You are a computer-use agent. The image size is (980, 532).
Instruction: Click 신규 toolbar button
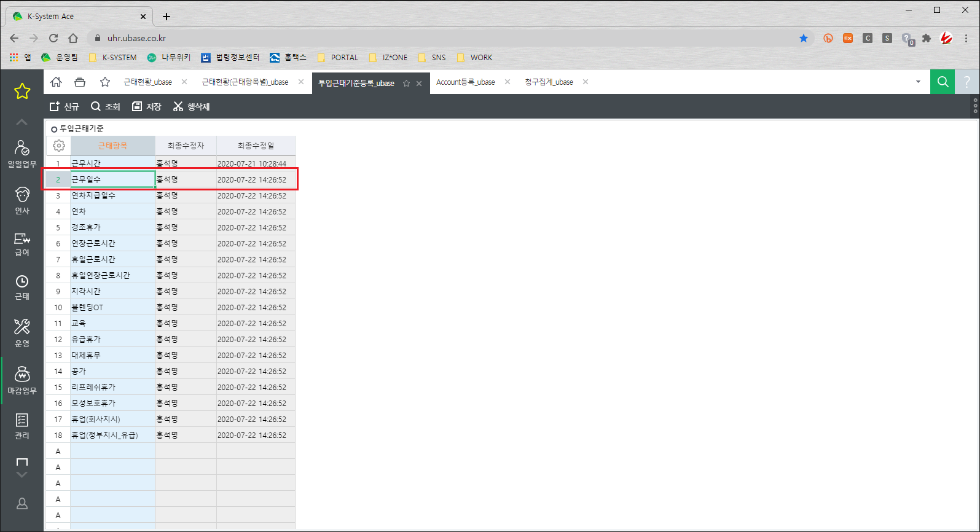[65, 106]
